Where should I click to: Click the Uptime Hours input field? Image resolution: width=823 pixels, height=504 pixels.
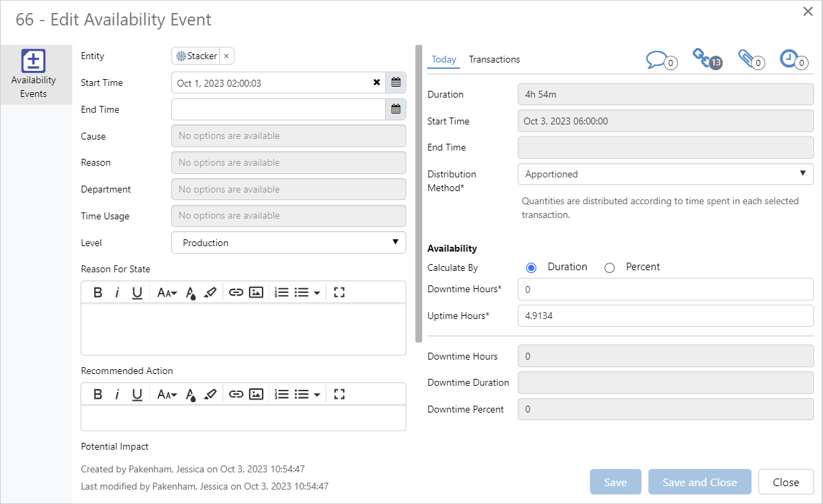[665, 316]
